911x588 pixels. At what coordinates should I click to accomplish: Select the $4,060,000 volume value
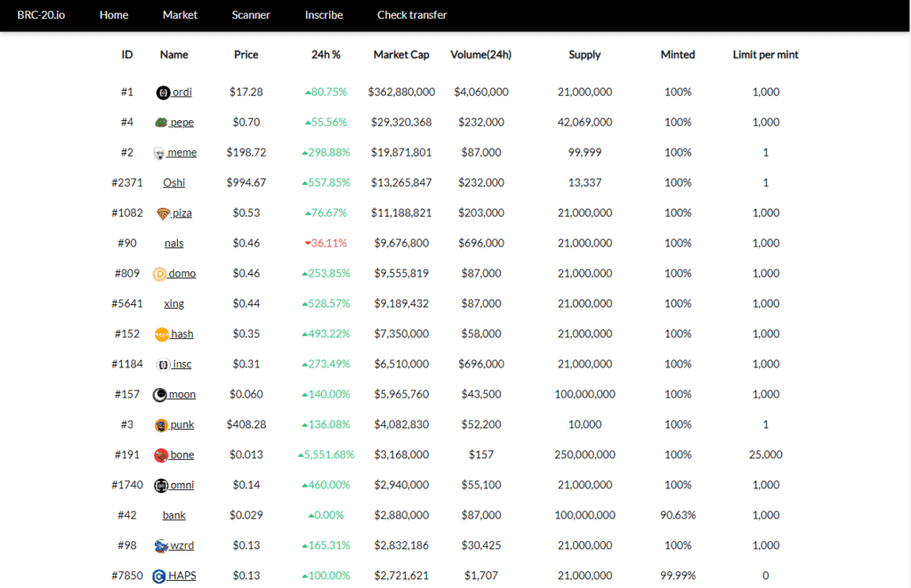click(481, 92)
